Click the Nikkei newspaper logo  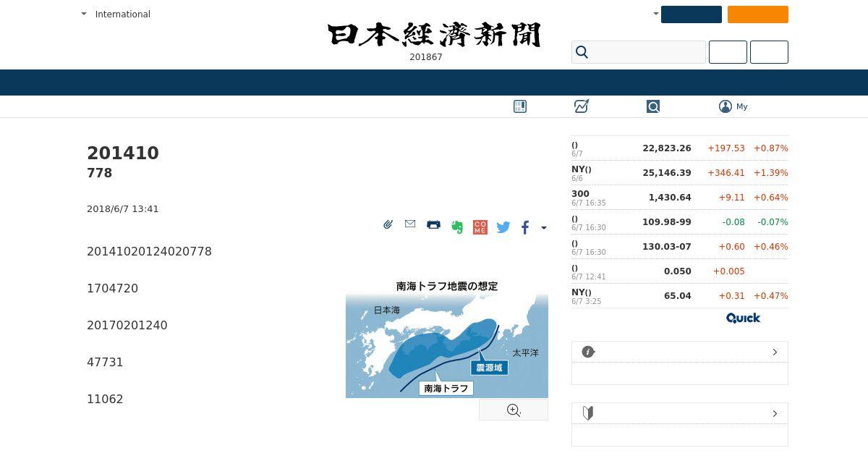coord(434,35)
